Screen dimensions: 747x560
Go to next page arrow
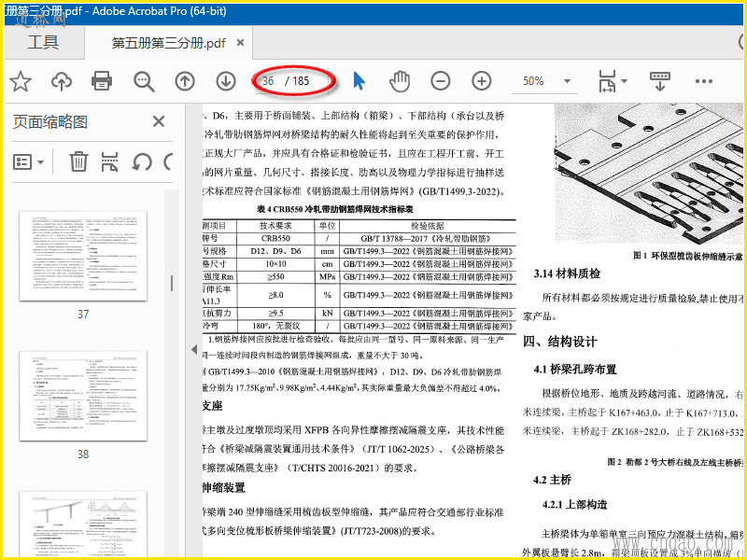pyautogui.click(x=226, y=81)
